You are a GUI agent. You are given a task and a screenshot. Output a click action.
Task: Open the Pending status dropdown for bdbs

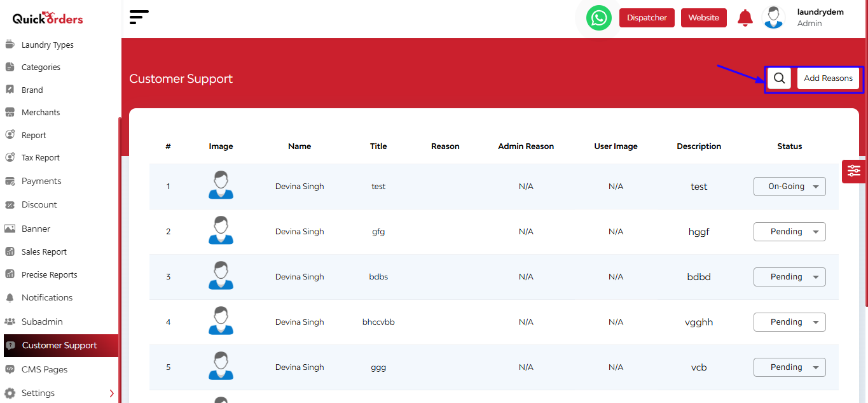click(x=789, y=277)
